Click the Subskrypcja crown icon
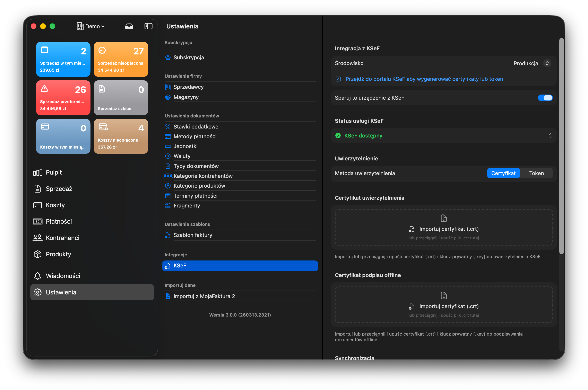 tap(168, 57)
